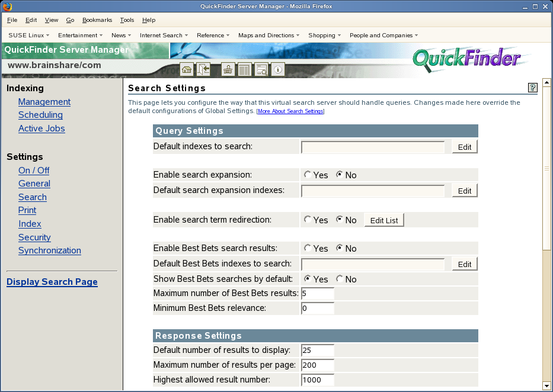Image resolution: width=553 pixels, height=392 pixels.
Task: Click the Minimum Best Bets relevance field
Action: [x=318, y=308]
